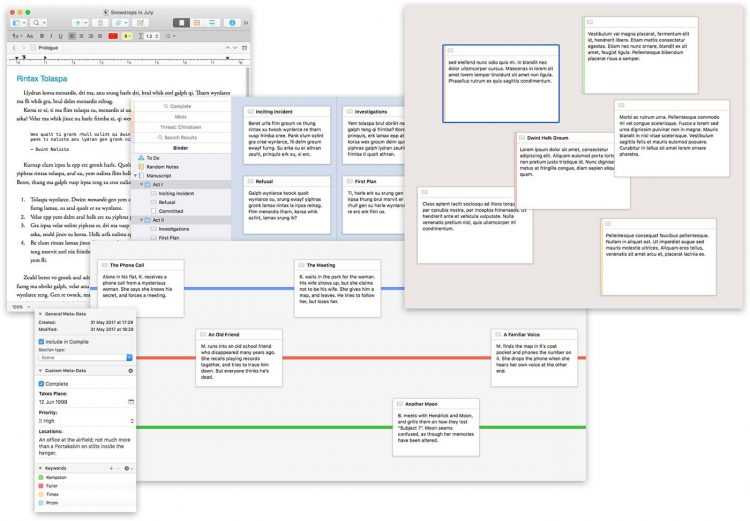Click the font size Aa button
The image size is (750, 521).
point(30,36)
